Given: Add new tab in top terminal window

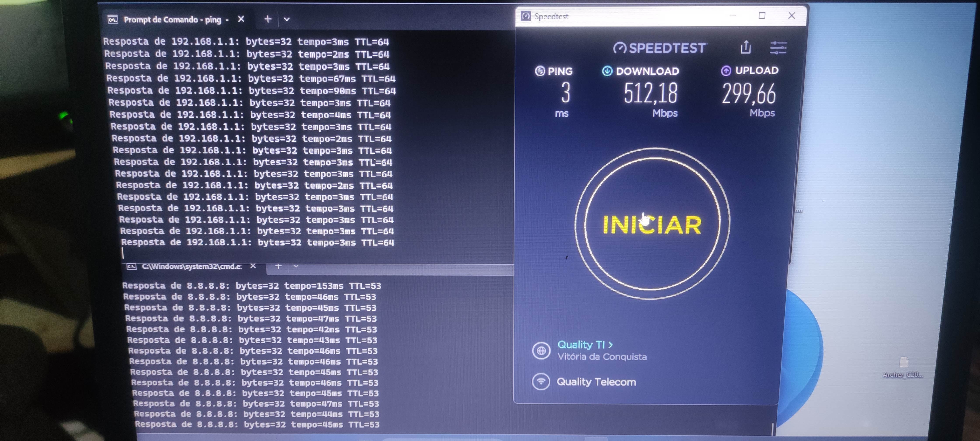Looking at the screenshot, I should [x=268, y=19].
